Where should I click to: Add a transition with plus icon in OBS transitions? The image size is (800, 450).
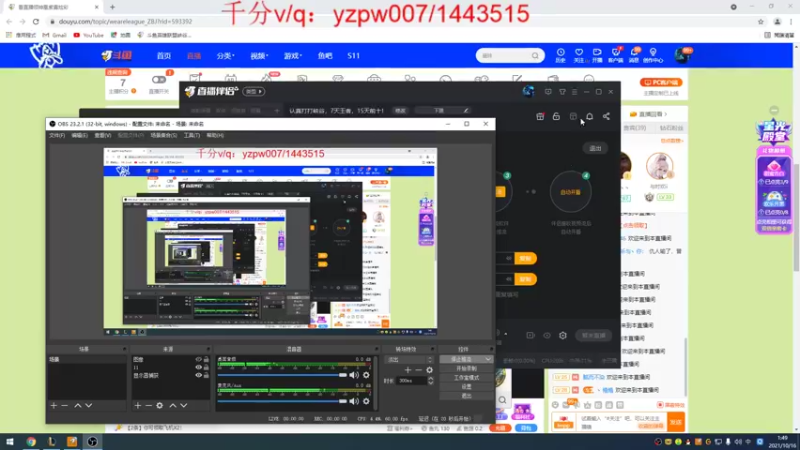(x=408, y=370)
